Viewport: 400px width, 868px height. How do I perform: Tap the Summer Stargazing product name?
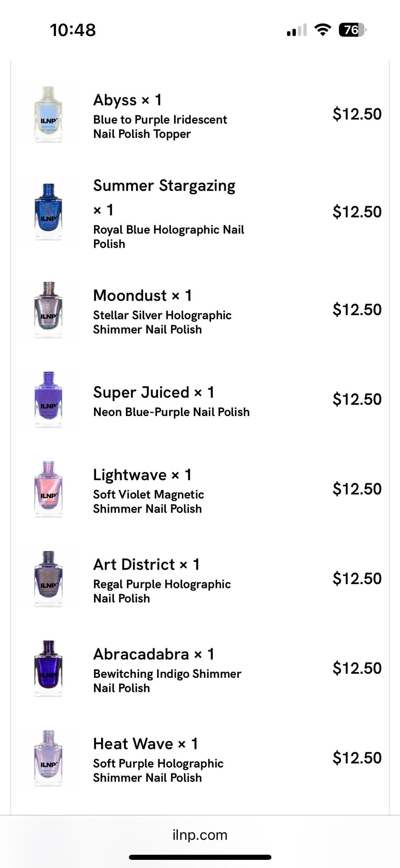(x=164, y=186)
